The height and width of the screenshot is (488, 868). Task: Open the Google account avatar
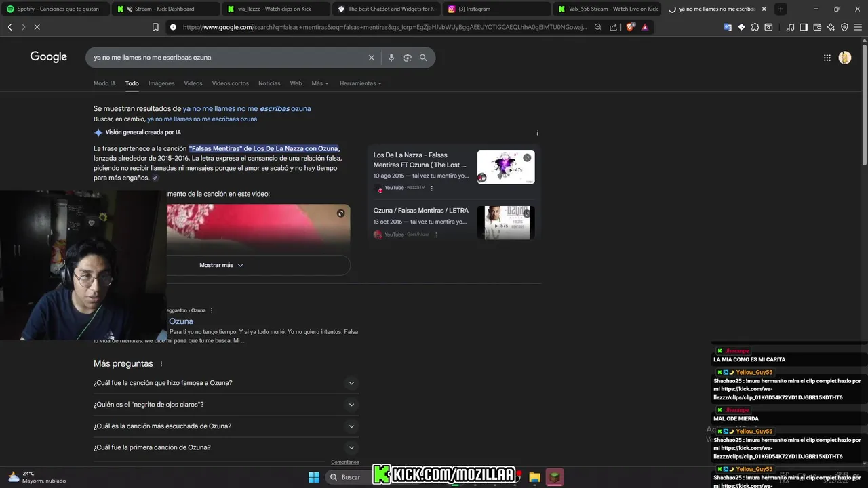click(844, 58)
